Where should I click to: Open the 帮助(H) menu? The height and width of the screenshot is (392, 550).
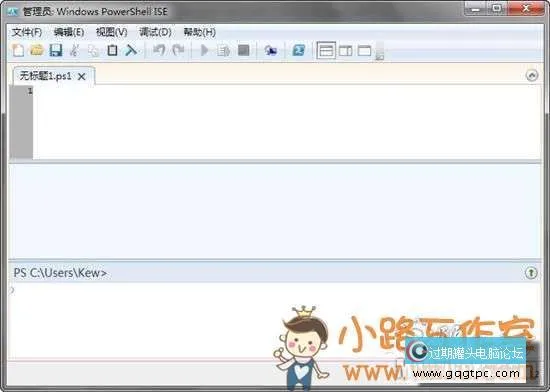(199, 33)
